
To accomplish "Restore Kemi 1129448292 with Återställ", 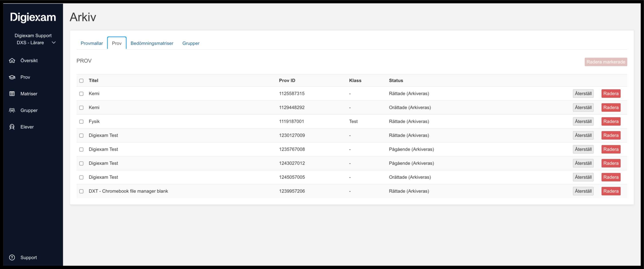I will pos(583,107).
